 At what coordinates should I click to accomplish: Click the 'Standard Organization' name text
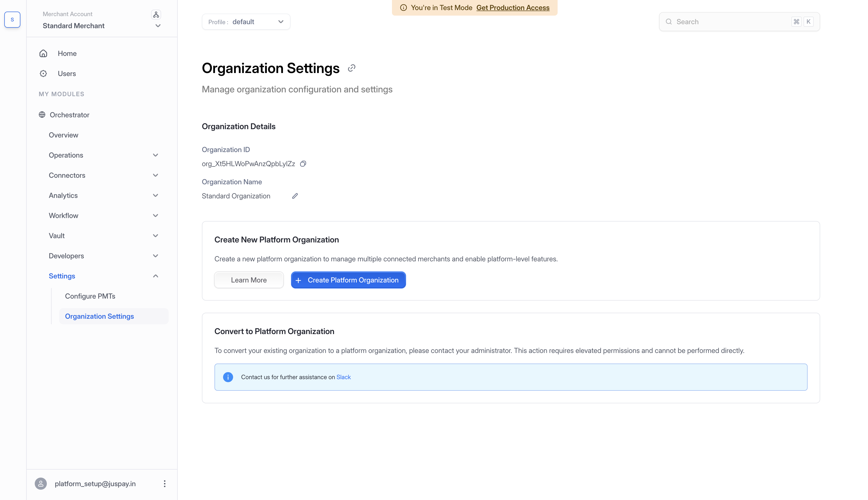coord(236,196)
